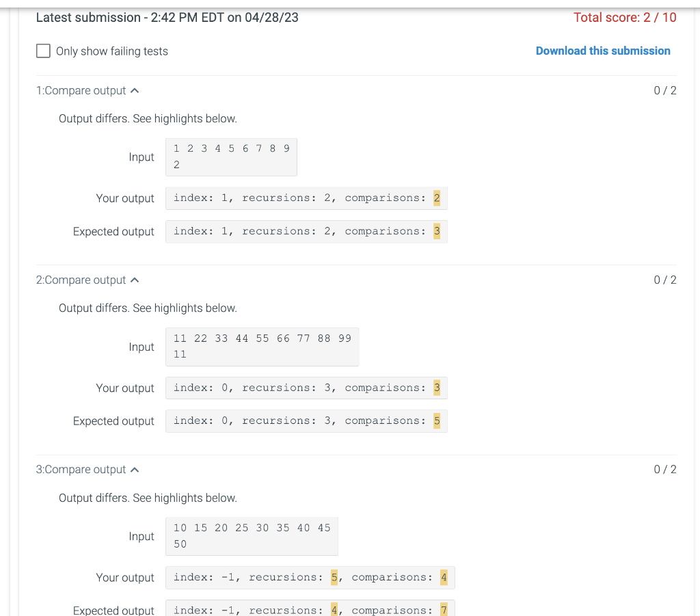Enable the Only show failing tests checkbox

[x=43, y=51]
